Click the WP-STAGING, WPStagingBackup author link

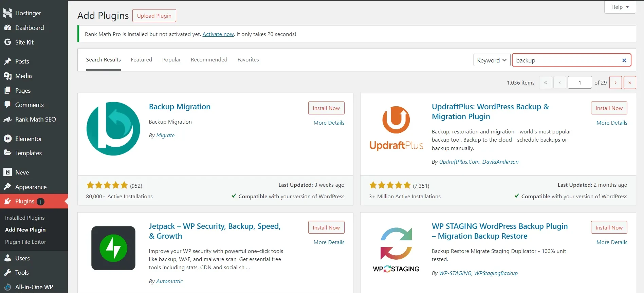pos(478,273)
